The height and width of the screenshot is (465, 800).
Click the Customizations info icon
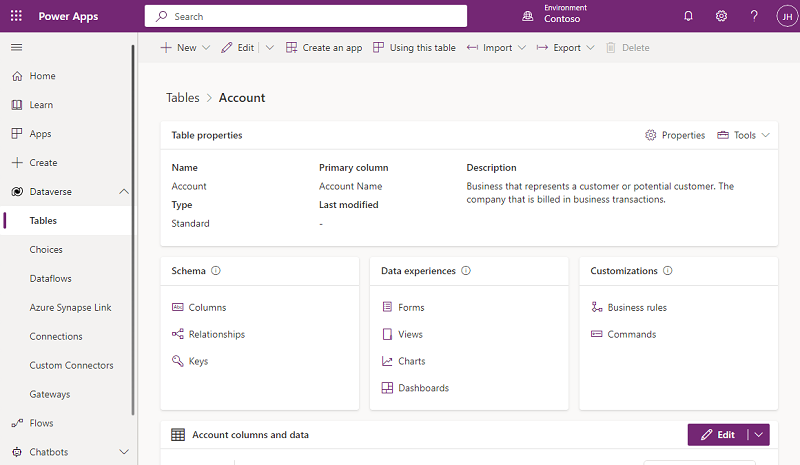668,271
